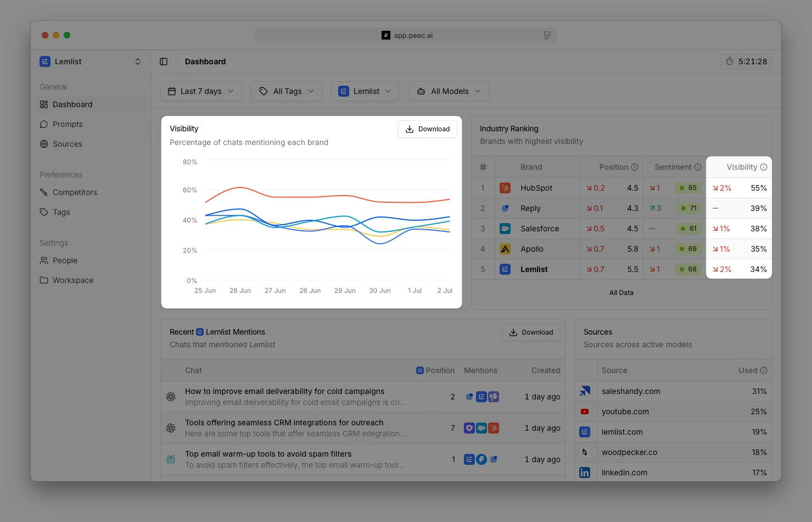
Task: Click Salesforce sentiment score 61 badge
Action: click(688, 229)
